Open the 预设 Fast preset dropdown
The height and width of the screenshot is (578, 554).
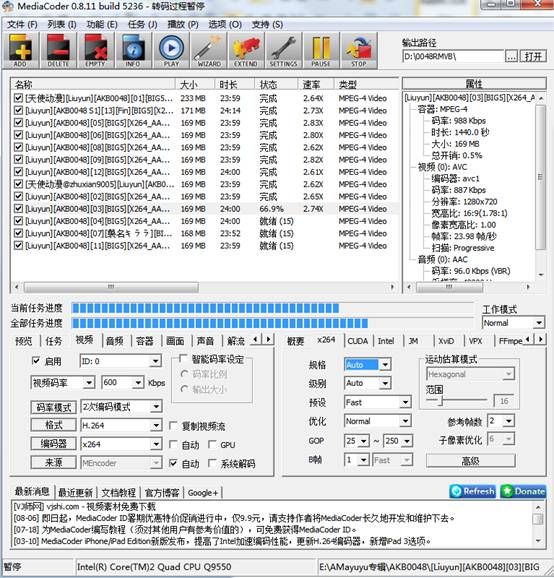click(x=378, y=403)
